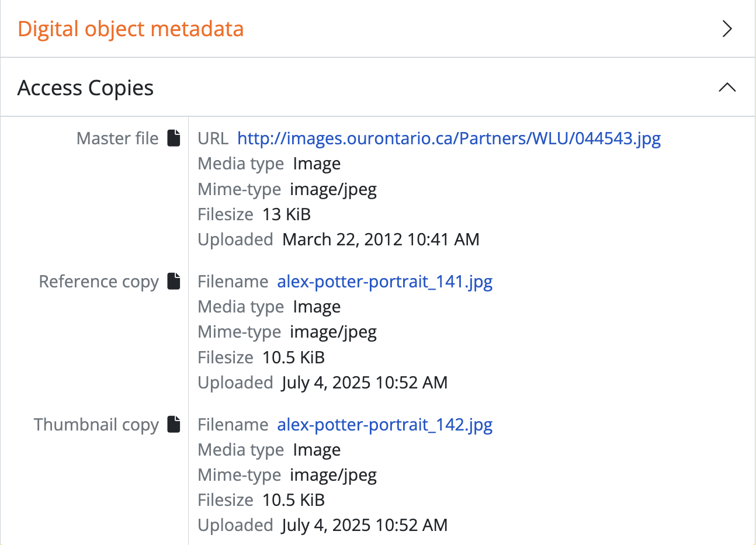756x545 pixels.
Task: Open the Digital object metadata heading
Action: pos(130,29)
